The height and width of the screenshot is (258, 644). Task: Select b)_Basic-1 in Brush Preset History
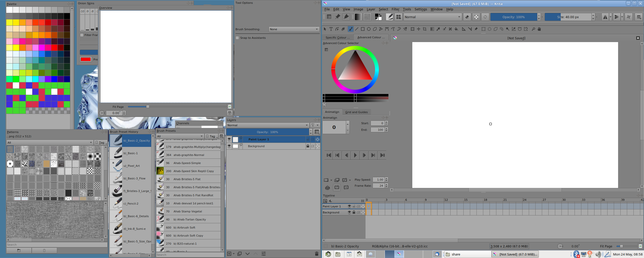(x=130, y=153)
